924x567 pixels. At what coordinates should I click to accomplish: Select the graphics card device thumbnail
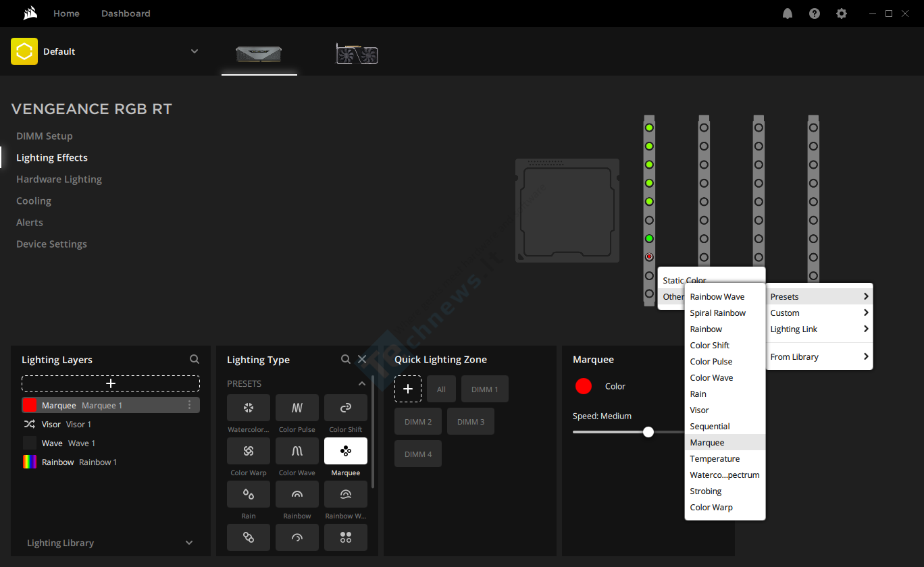tap(357, 54)
